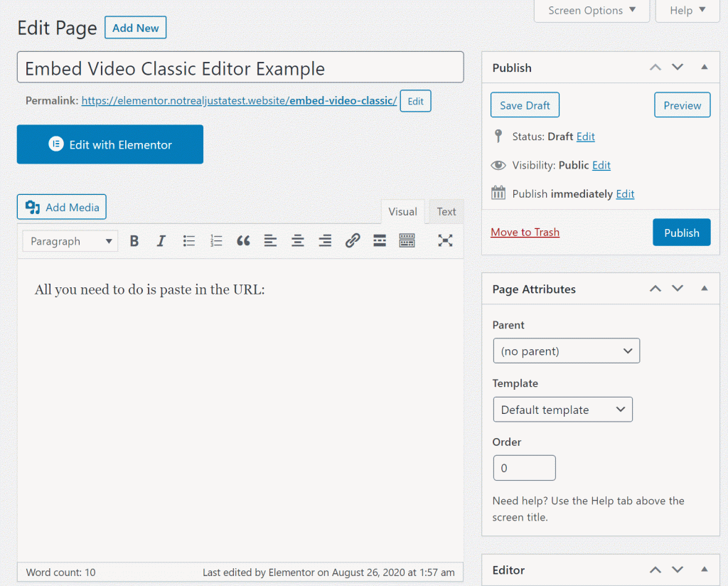Open the Screen Options tab
This screenshot has height=586, width=728.
click(x=591, y=11)
